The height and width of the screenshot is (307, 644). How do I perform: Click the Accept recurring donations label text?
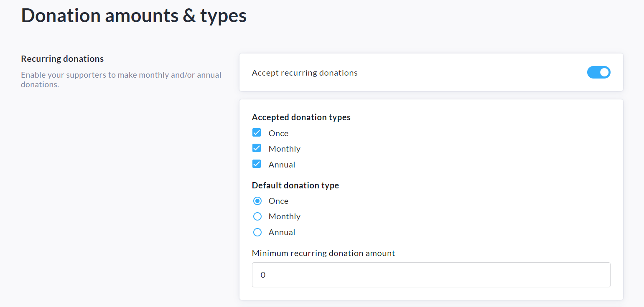pos(305,73)
